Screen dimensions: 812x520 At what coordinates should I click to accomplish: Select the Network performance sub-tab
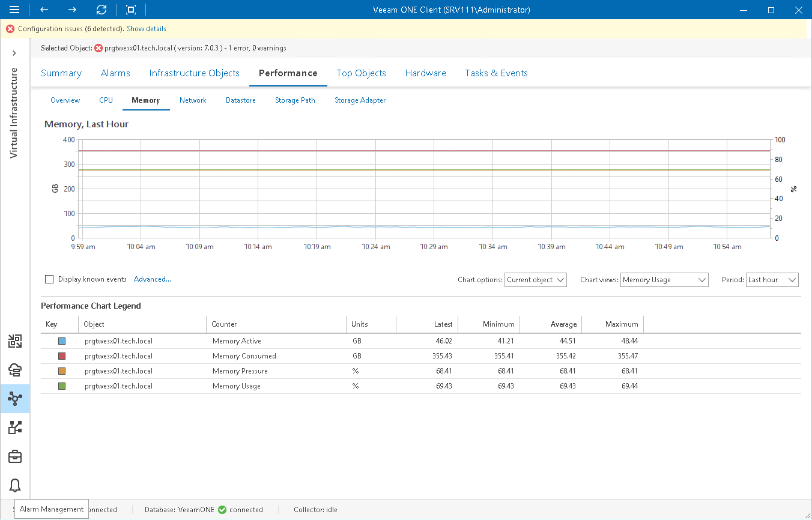pos(193,100)
